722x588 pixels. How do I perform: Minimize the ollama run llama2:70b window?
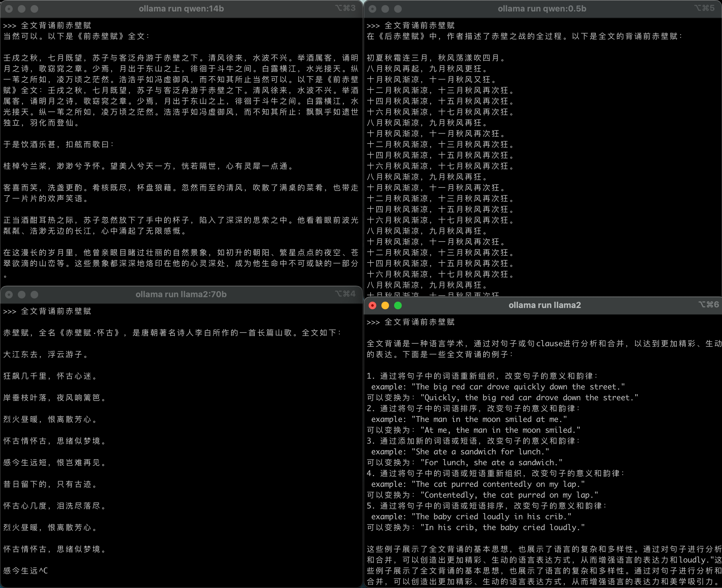[22, 295]
